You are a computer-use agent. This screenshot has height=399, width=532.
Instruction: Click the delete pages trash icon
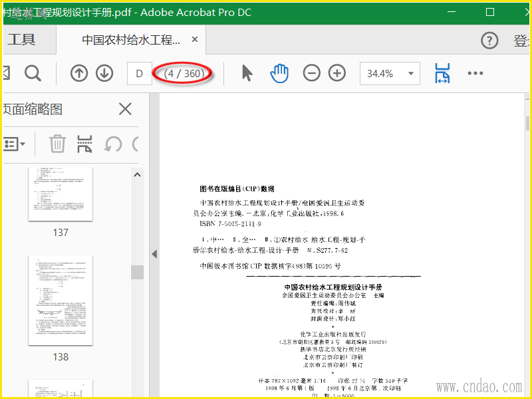click(x=57, y=144)
